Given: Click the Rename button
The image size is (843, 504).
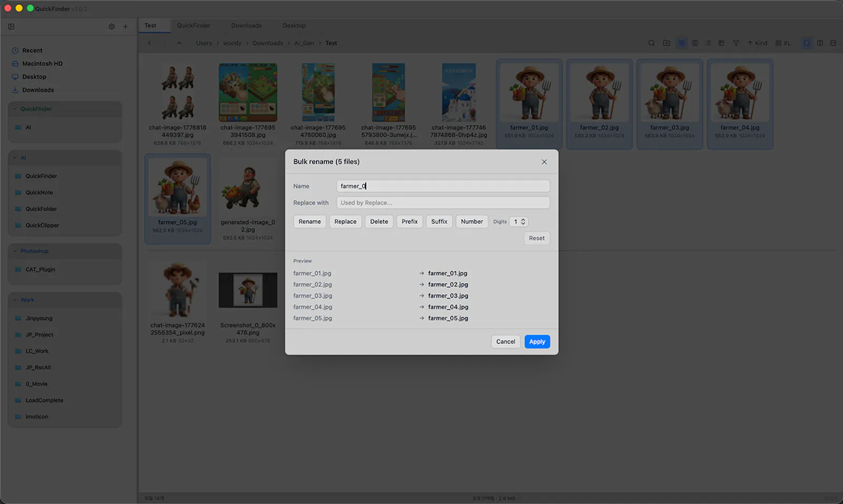Looking at the screenshot, I should (310, 222).
